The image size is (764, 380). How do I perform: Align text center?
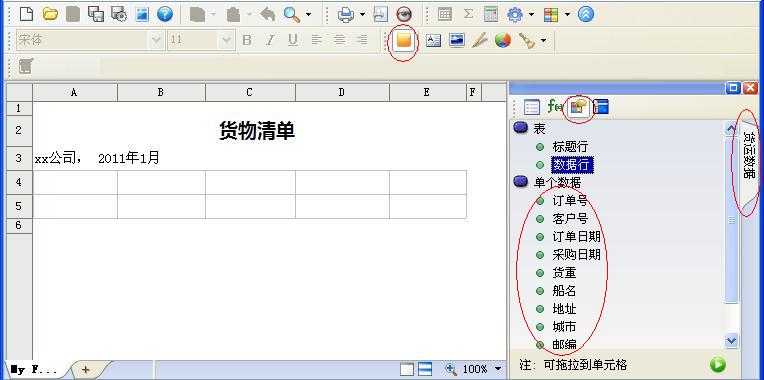(x=339, y=40)
